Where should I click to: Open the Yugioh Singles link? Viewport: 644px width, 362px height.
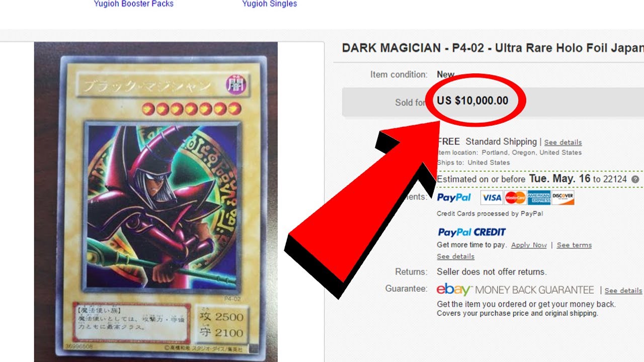click(270, 4)
